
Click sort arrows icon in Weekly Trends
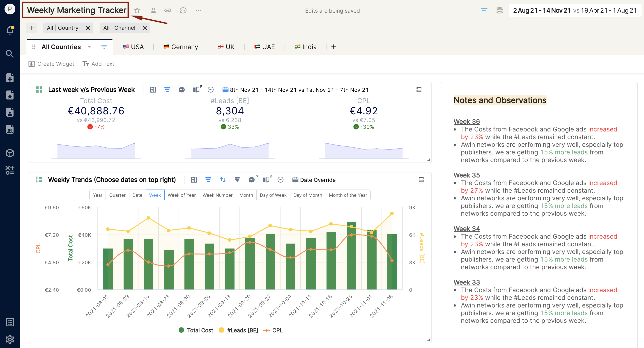click(223, 180)
